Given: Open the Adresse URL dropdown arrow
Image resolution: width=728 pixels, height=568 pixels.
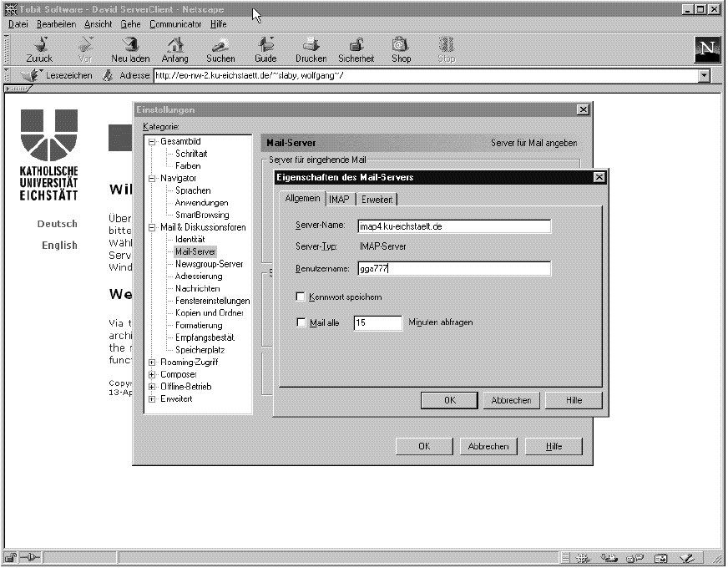Looking at the screenshot, I should 704,75.
